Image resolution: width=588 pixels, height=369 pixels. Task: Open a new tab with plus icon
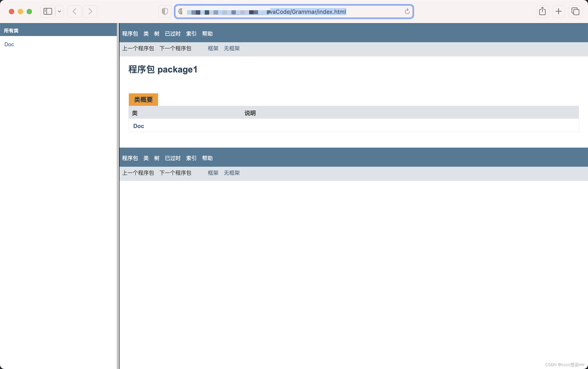coord(558,12)
